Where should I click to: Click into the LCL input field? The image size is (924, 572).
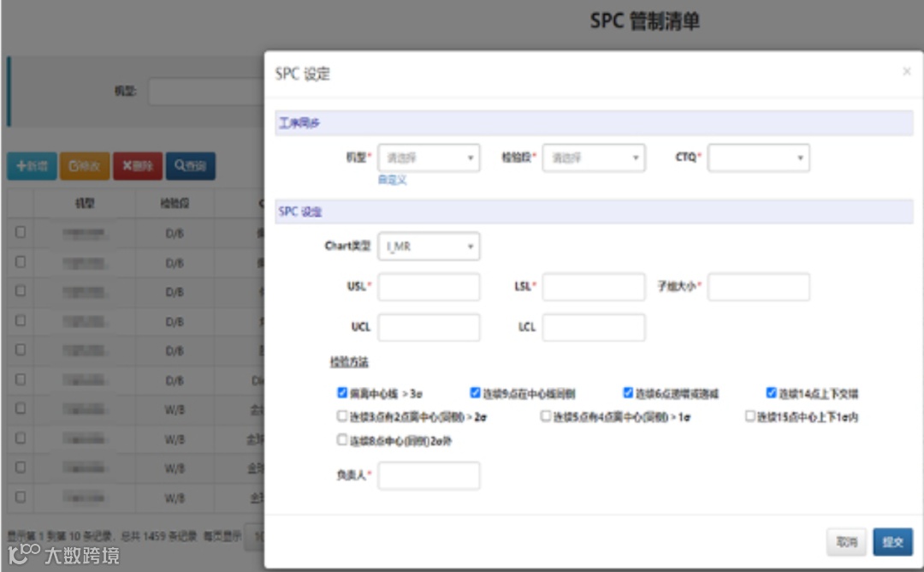594,327
